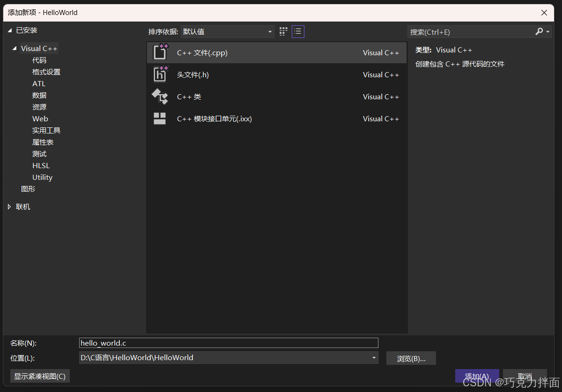Click the 名称 field containing hello_world.c
562x392 pixels.
[x=229, y=343]
